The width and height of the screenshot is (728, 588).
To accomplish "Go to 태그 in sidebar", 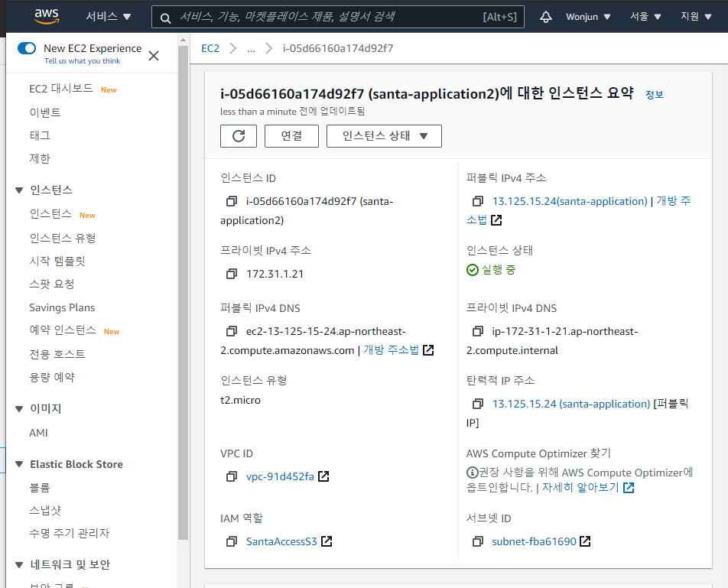I will click(x=40, y=135).
